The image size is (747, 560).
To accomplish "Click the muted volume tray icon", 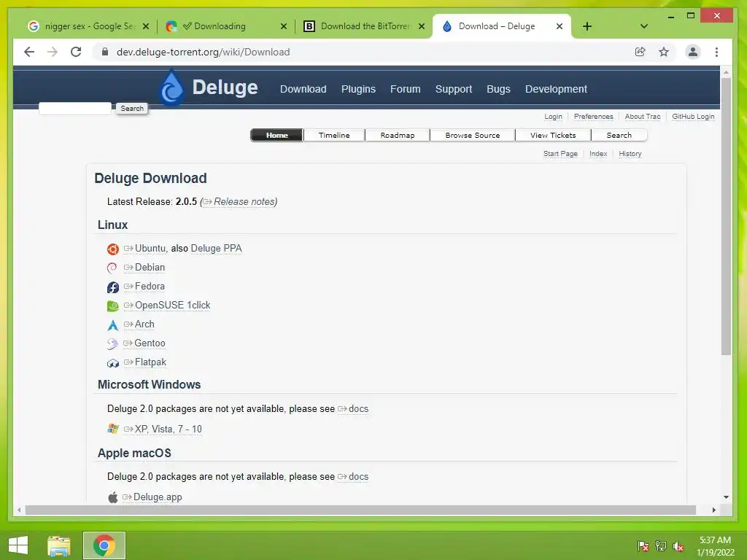I will 678,546.
